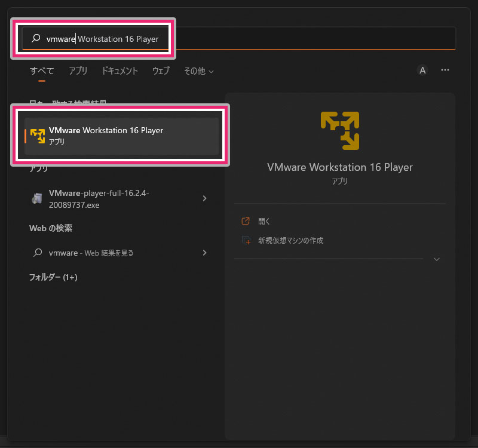Select VMware-player-full-16.2.4-20089737.exe result
Viewport: 478px width, 448px height.
pyautogui.click(x=119, y=199)
